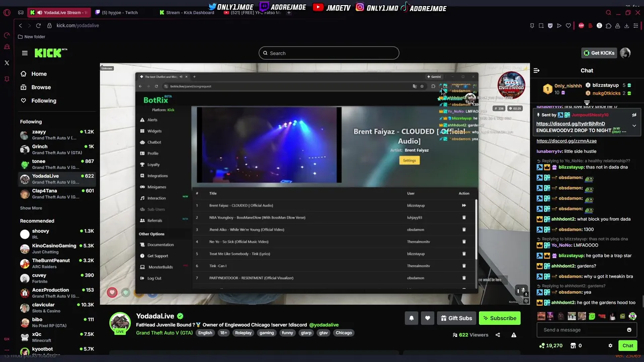Viewport: 644px width, 362px height.
Task: Click the green Subscribe button
Action: coord(499,318)
